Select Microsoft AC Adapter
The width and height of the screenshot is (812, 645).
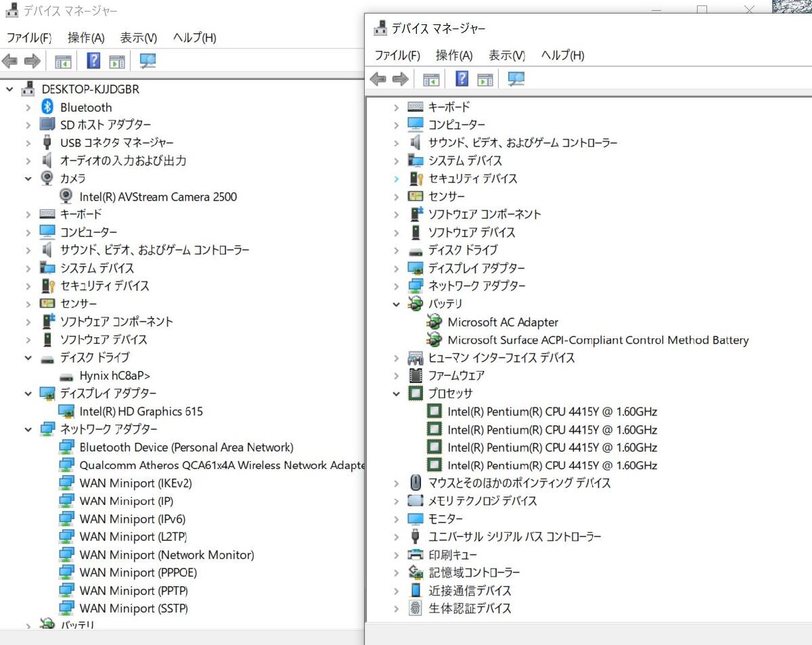(x=503, y=322)
